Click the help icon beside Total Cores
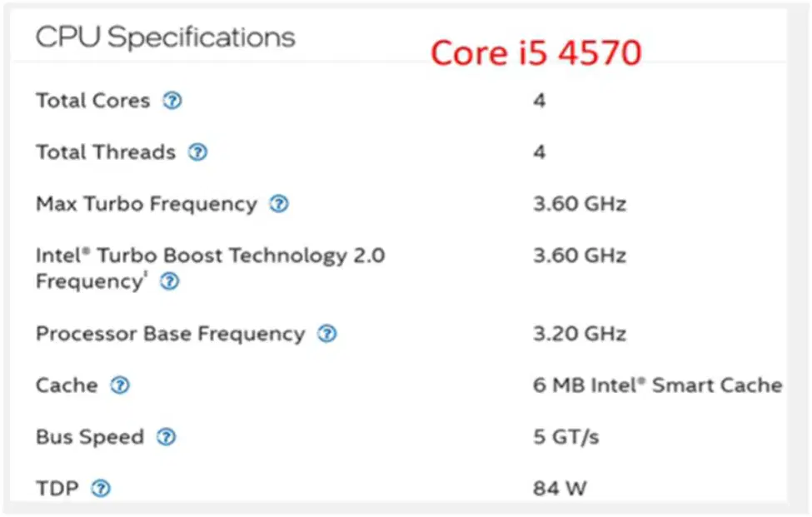This screenshot has width=812, height=517. coord(172,101)
